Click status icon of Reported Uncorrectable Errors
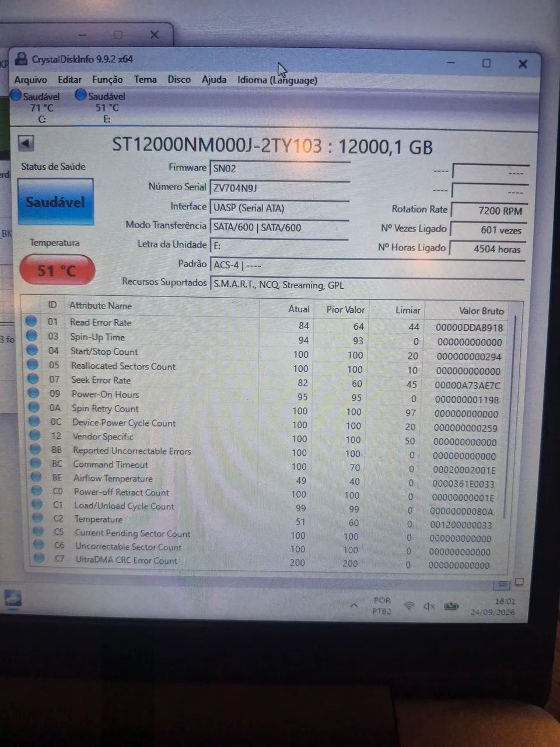 [x=36, y=449]
